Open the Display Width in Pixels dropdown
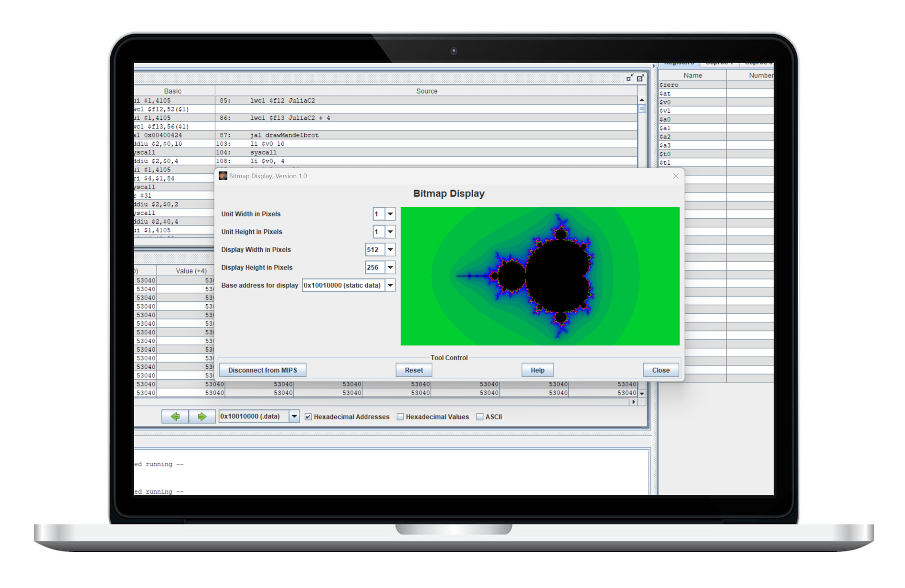 pos(390,250)
